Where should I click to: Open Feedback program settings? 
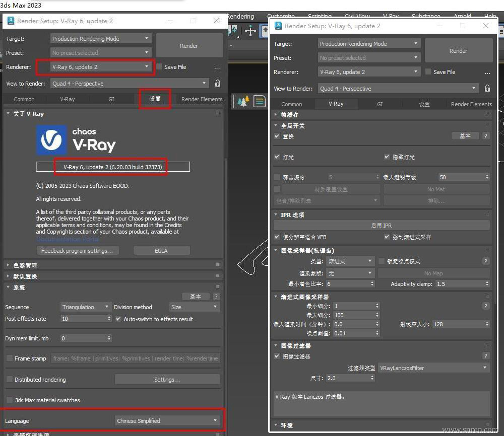77,251
